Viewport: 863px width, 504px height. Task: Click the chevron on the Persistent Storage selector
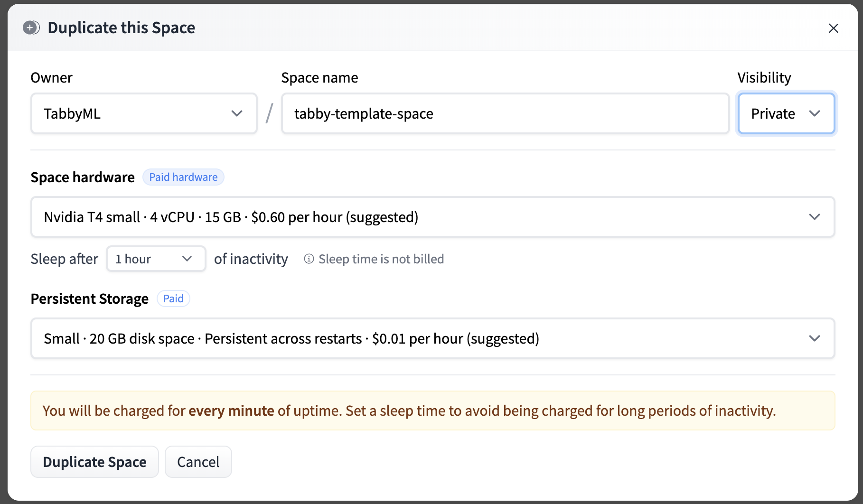pos(815,338)
